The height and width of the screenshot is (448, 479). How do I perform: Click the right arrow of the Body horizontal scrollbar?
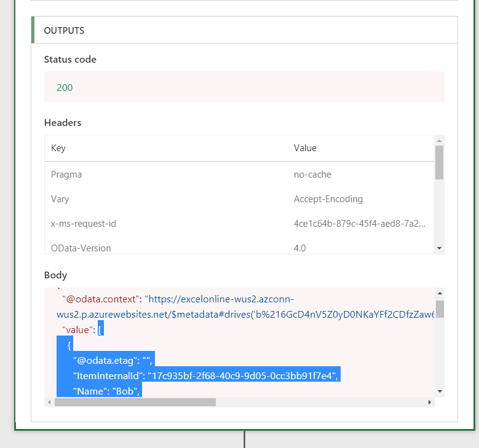point(430,402)
